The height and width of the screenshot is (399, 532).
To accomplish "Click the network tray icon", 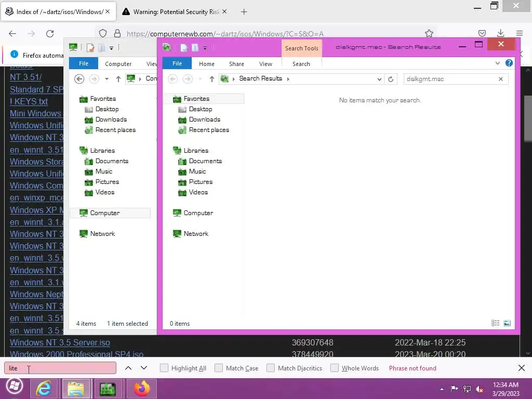I will 467,389.
